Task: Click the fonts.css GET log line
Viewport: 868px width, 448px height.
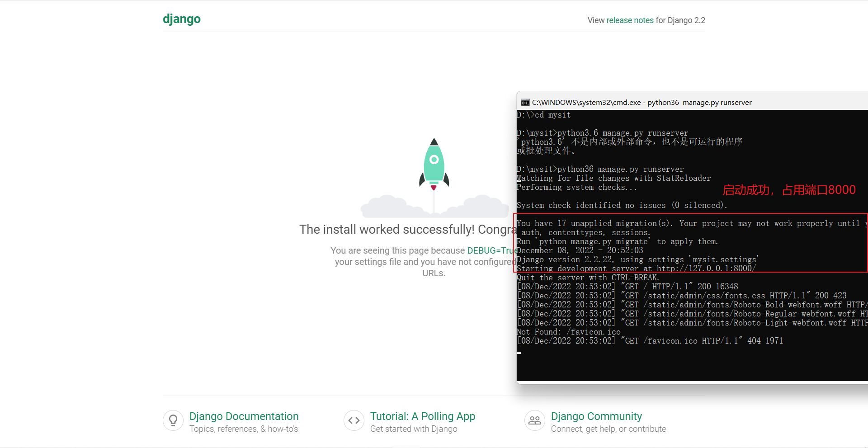Action: [x=682, y=296]
